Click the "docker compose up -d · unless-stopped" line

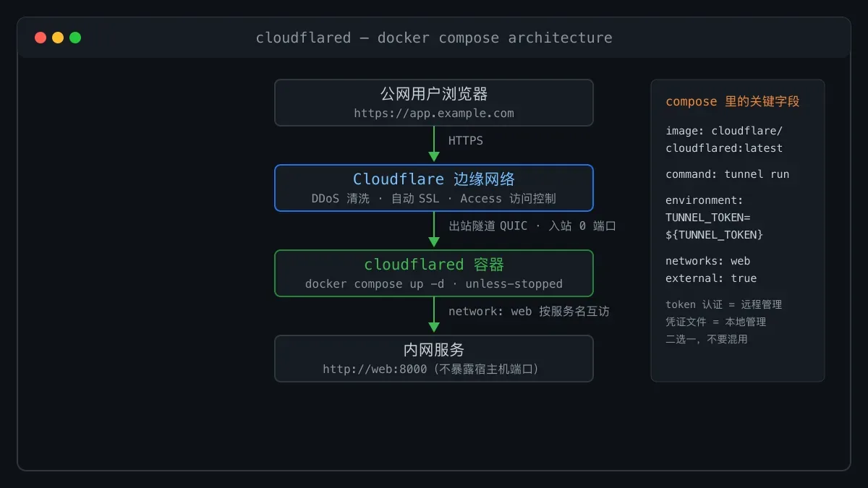pos(434,284)
